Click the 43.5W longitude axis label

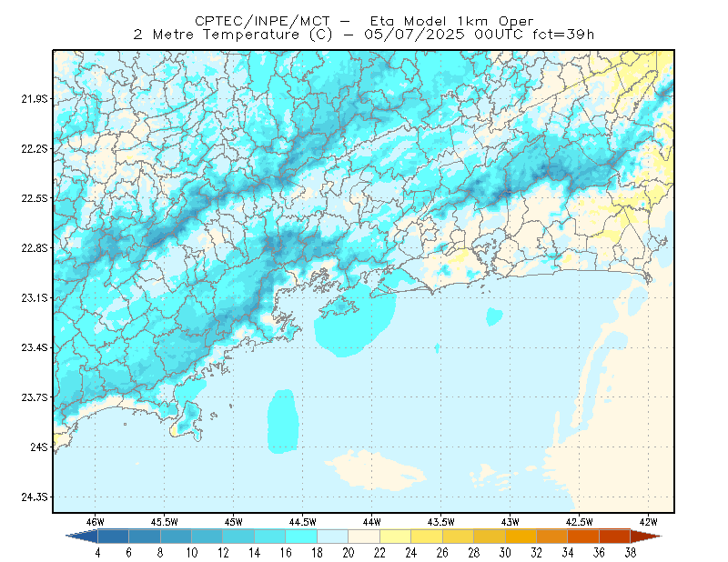[x=440, y=522]
